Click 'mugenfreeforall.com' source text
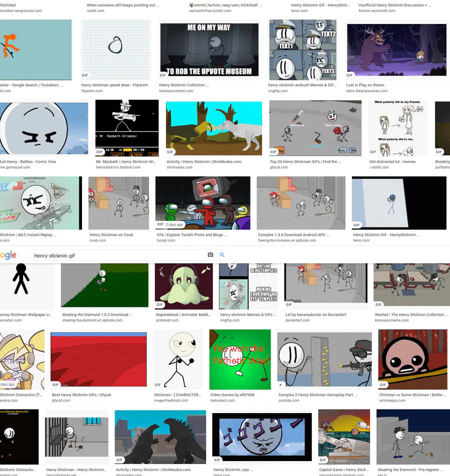 coord(171,401)
